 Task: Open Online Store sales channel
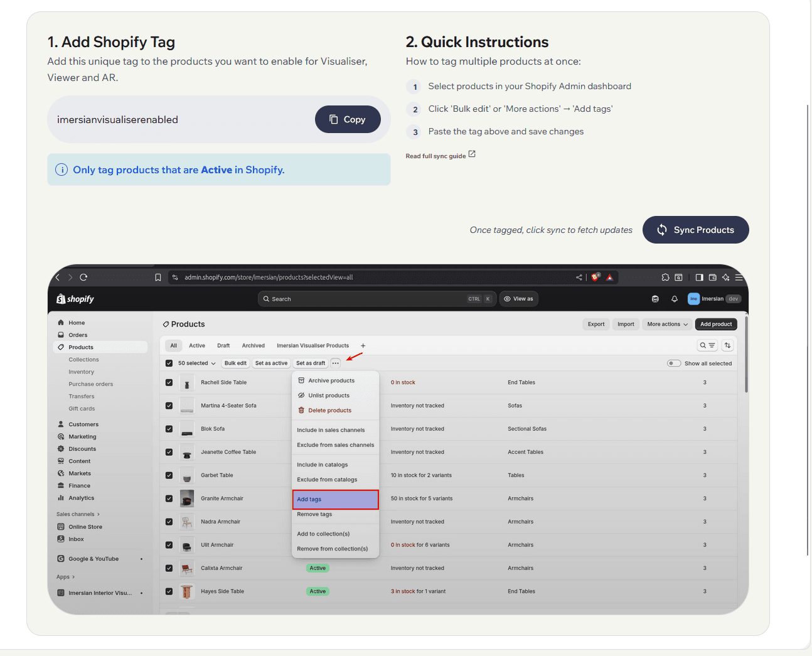coord(85,527)
